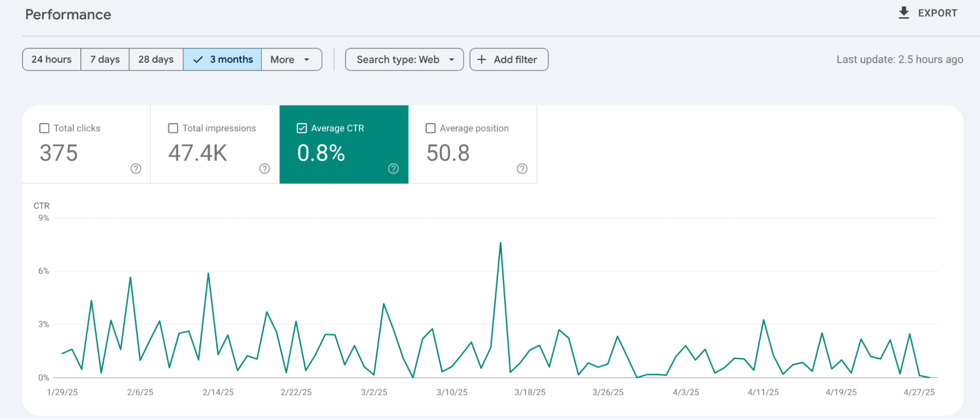980x420 pixels.
Task: Click the impressions value 47.4K
Action: pos(198,153)
